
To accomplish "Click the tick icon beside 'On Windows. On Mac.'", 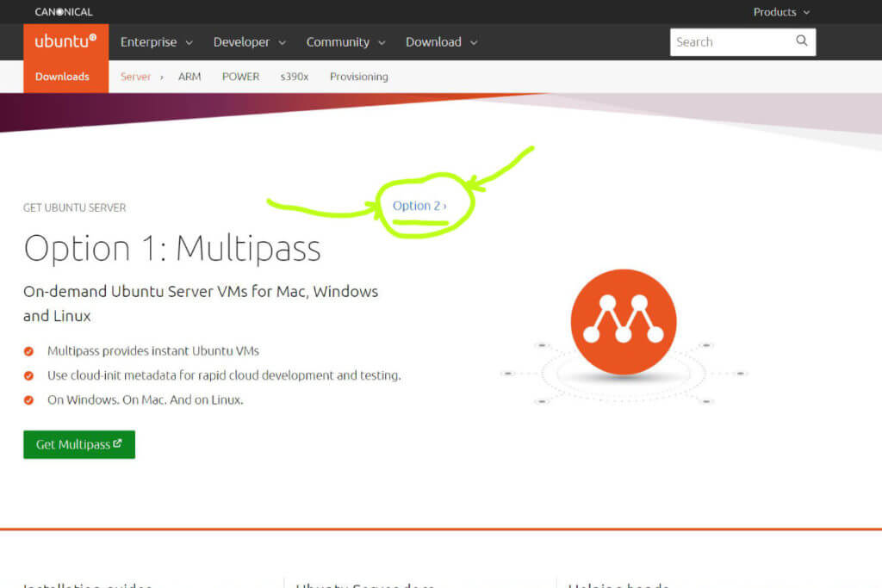I will pyautogui.click(x=28, y=400).
